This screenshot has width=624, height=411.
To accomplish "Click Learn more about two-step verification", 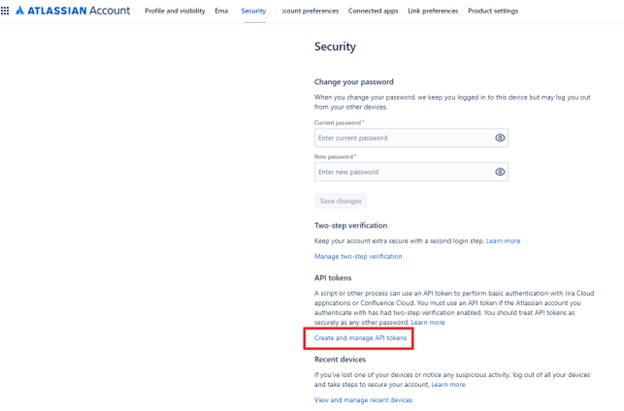I will (503, 241).
